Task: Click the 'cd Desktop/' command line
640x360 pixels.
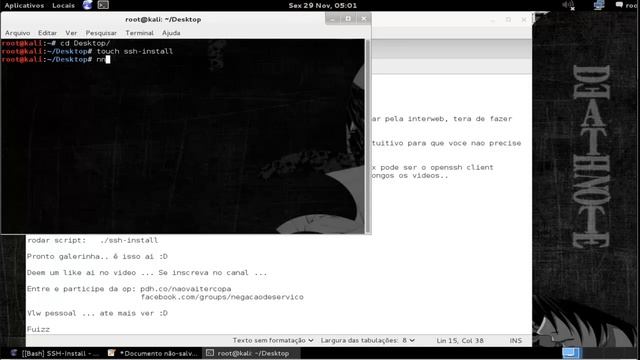Action: 85,43
